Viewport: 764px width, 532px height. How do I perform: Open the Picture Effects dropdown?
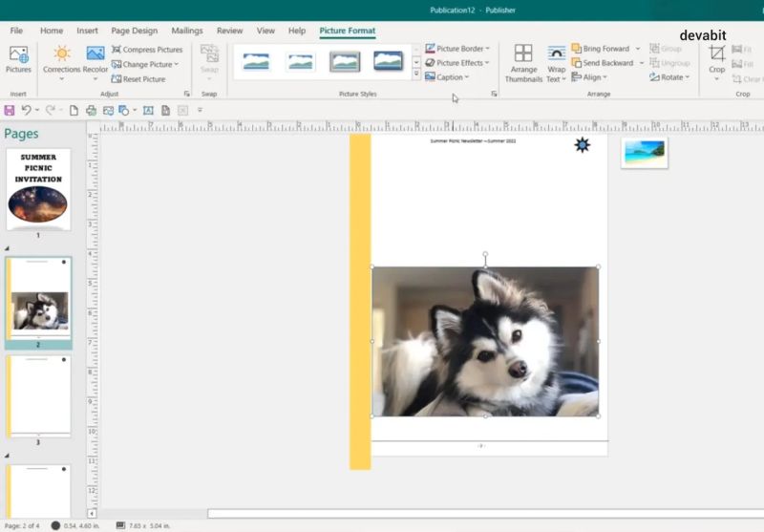[x=457, y=63]
